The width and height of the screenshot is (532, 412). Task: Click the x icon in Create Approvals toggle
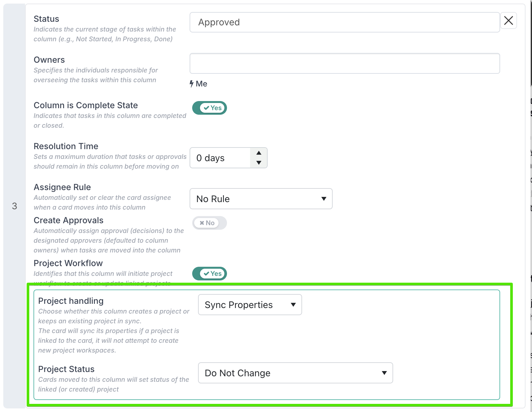pyautogui.click(x=202, y=223)
